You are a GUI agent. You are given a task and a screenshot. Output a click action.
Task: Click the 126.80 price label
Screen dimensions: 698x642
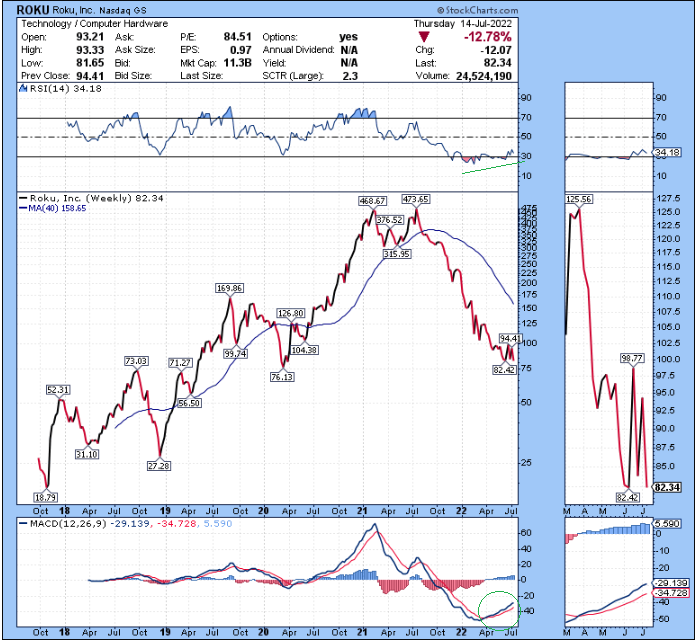coord(291,313)
